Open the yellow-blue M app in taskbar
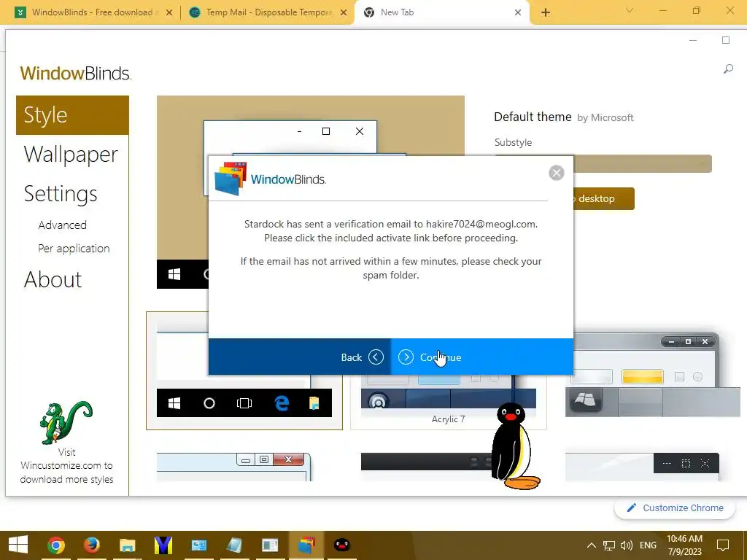747x560 pixels. [163, 545]
